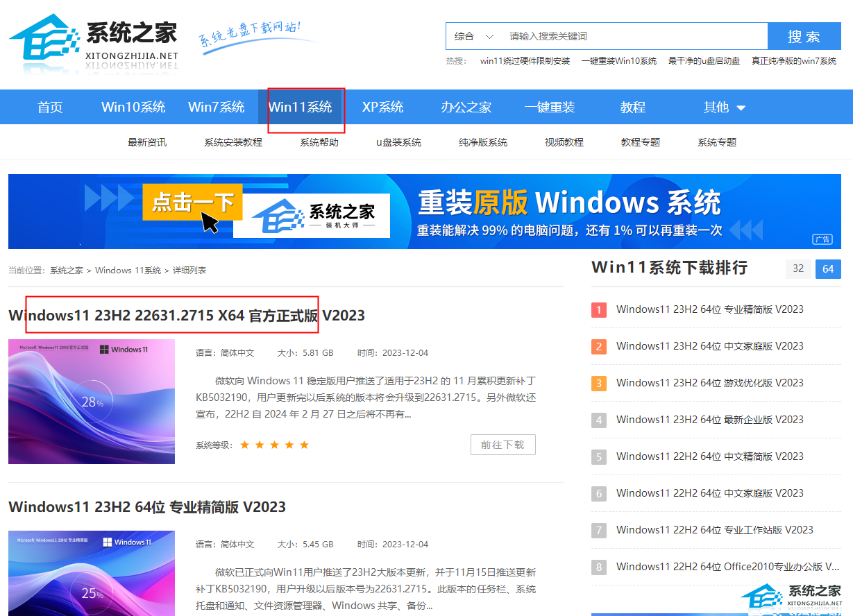
Task: Click the five-star system rating
Action: tap(274, 445)
